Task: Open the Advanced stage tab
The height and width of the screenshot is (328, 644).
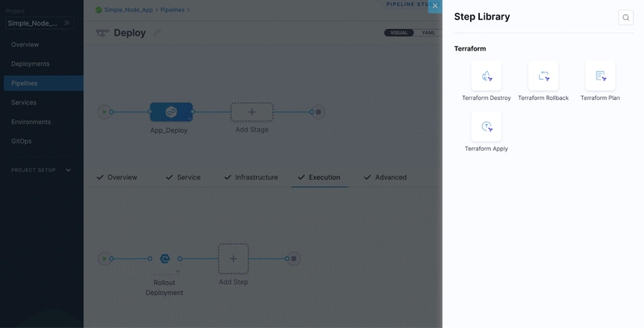Action: pyautogui.click(x=386, y=177)
